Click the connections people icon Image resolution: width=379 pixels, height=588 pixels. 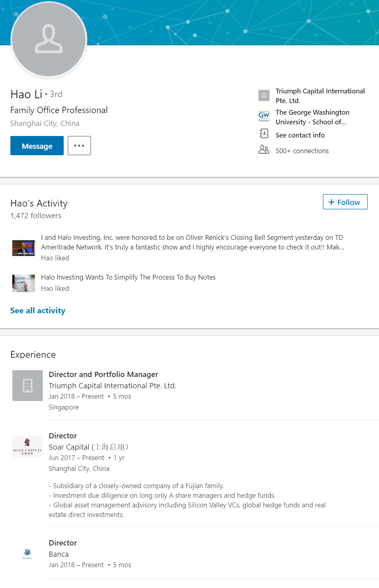pyautogui.click(x=264, y=150)
